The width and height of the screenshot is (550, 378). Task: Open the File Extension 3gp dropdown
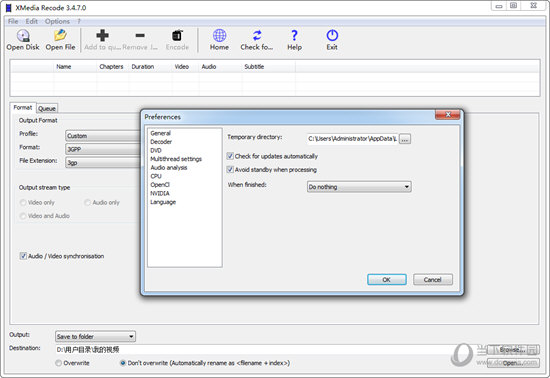click(103, 163)
